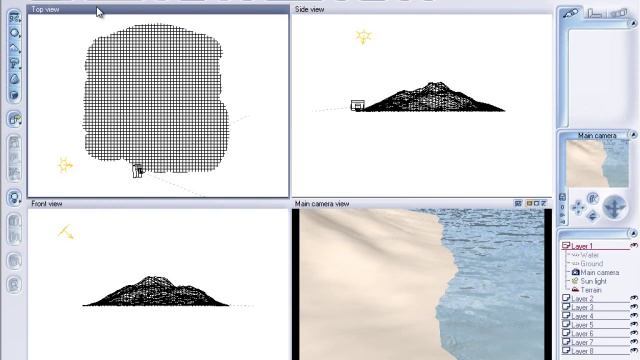640x360 pixels.
Task: Click the yellow icon in Main camera view title bar
Action: (x=529, y=203)
